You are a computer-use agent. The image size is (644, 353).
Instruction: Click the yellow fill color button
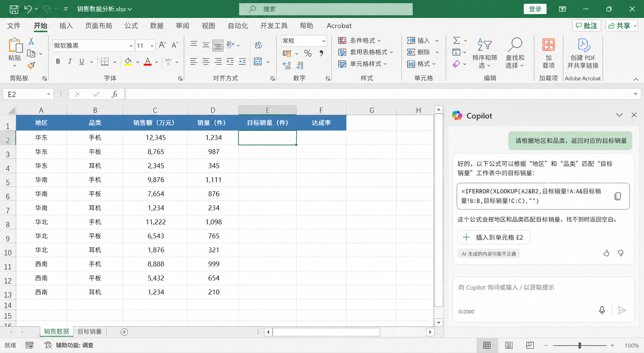[128, 62]
